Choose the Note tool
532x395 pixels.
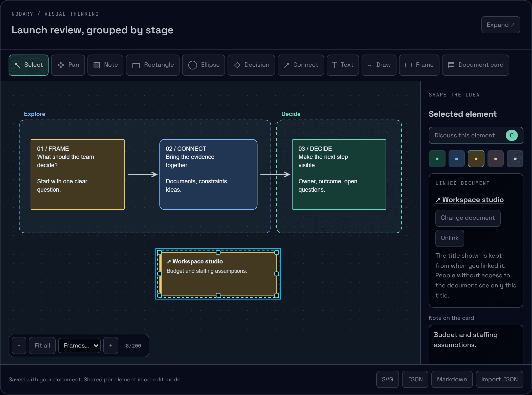pos(105,65)
